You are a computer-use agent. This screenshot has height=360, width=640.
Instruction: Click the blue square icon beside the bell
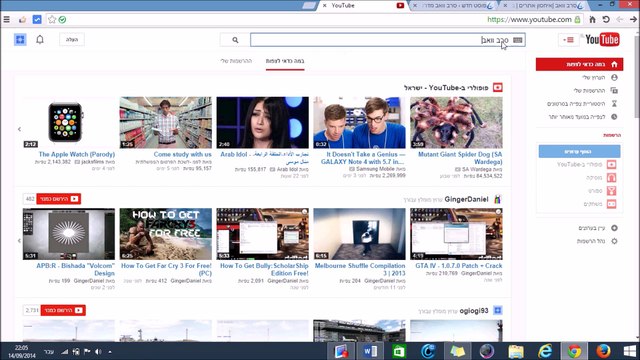[20, 40]
